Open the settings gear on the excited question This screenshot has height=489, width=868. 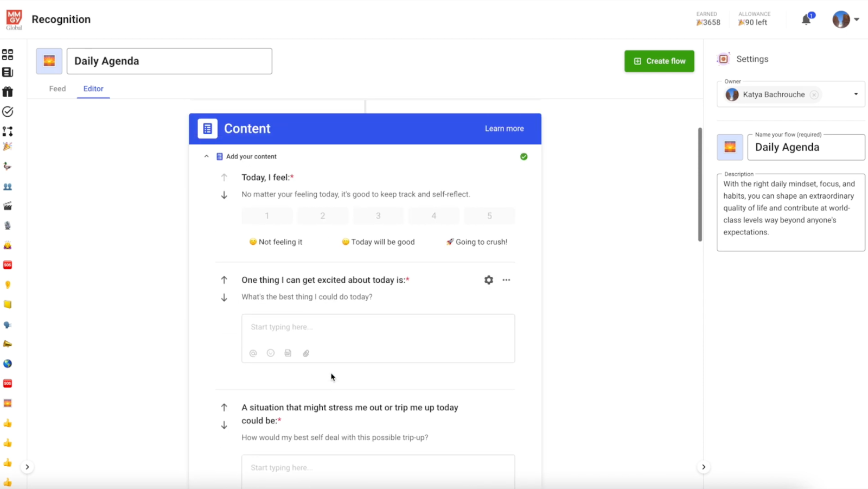(488, 280)
